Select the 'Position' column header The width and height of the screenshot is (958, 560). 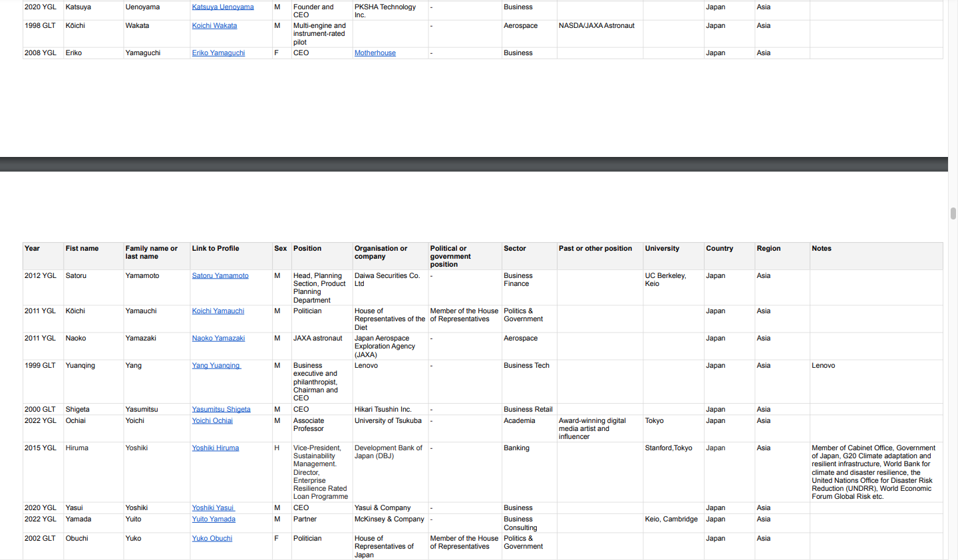[322, 256]
